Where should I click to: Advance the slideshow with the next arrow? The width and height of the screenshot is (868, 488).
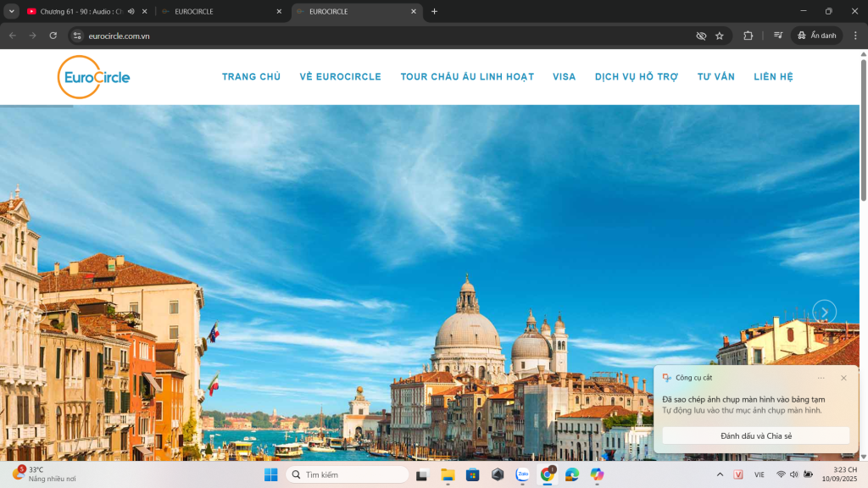click(x=824, y=312)
